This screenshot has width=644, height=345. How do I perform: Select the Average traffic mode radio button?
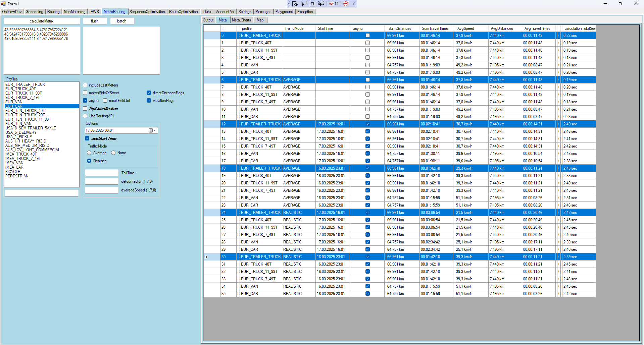coord(89,153)
